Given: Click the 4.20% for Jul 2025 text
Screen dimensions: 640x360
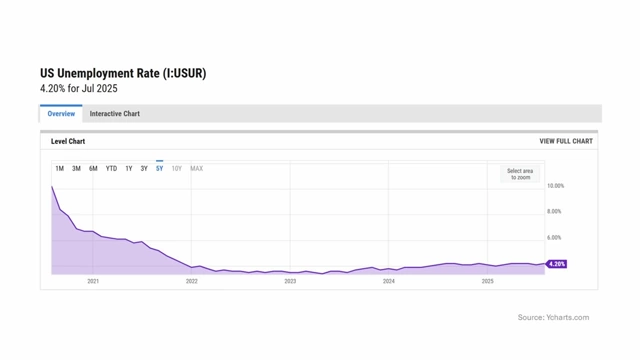Looking at the screenshot, I should pyautogui.click(x=79, y=89).
